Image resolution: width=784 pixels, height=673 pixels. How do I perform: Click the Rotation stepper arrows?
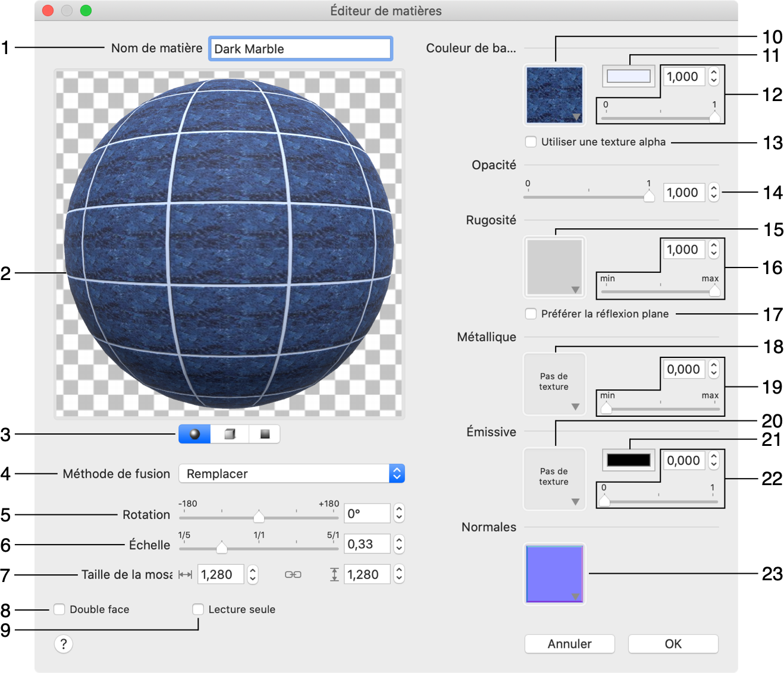(x=399, y=513)
